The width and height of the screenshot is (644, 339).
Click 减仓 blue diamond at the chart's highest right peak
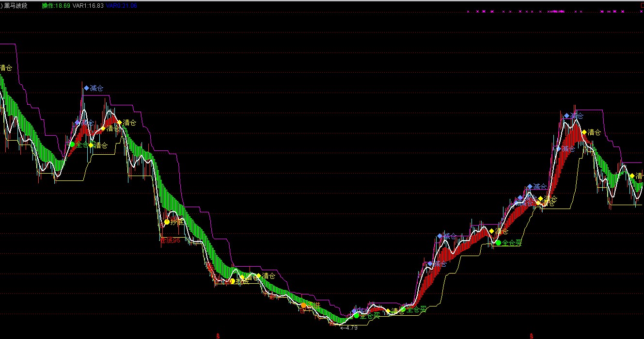566,115
